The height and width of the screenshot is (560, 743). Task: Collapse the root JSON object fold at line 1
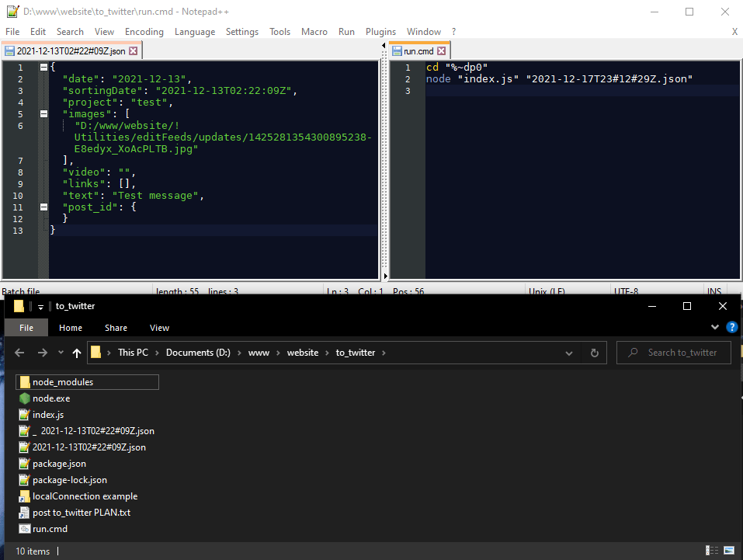click(43, 68)
